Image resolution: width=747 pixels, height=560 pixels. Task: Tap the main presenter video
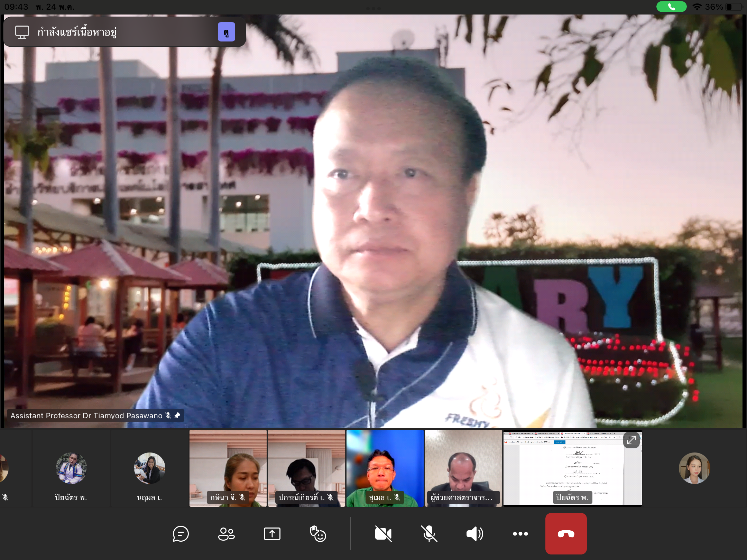click(373, 221)
